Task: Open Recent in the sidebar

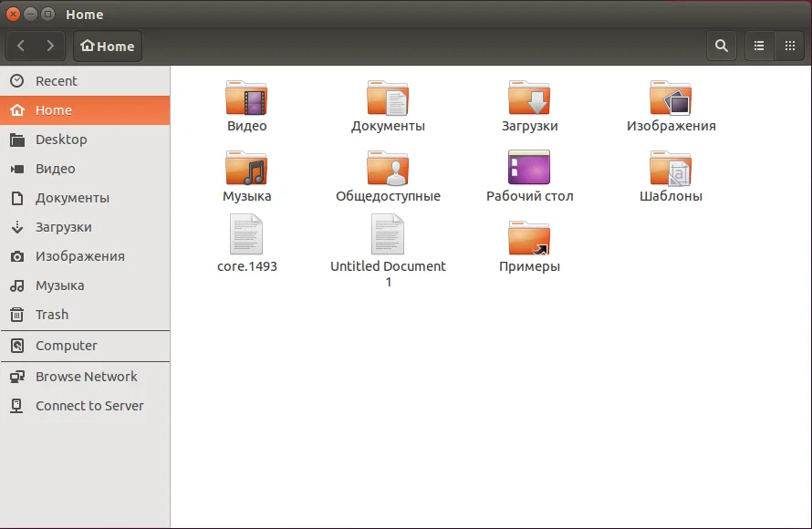Action: pos(85,81)
